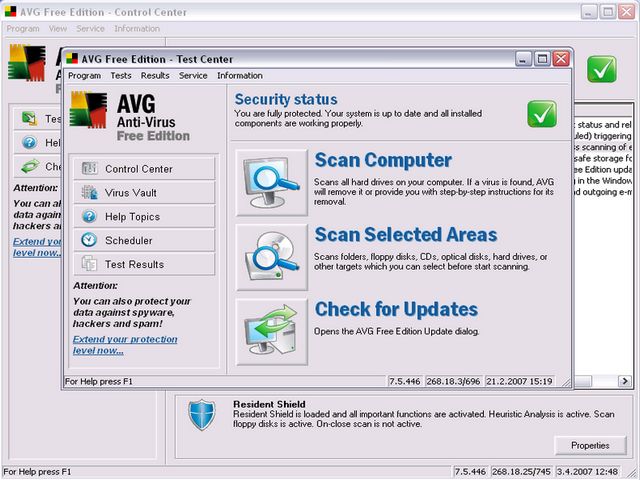Click the Resident Shield title text
640x480 pixels.
[x=269, y=404]
